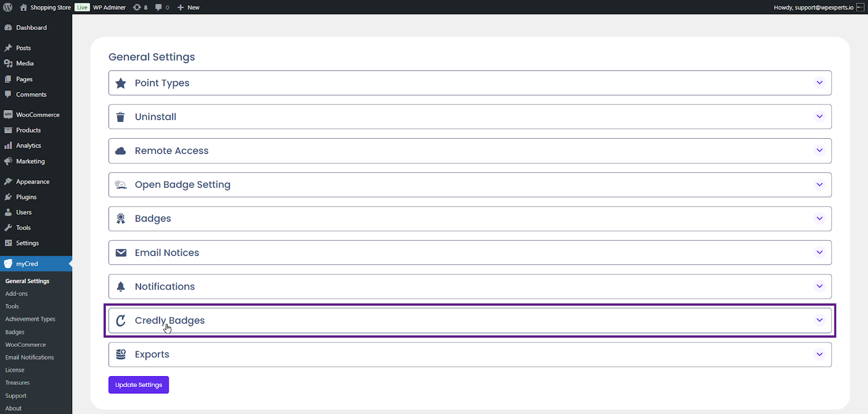Expand the Exports section chevron

tap(819, 354)
